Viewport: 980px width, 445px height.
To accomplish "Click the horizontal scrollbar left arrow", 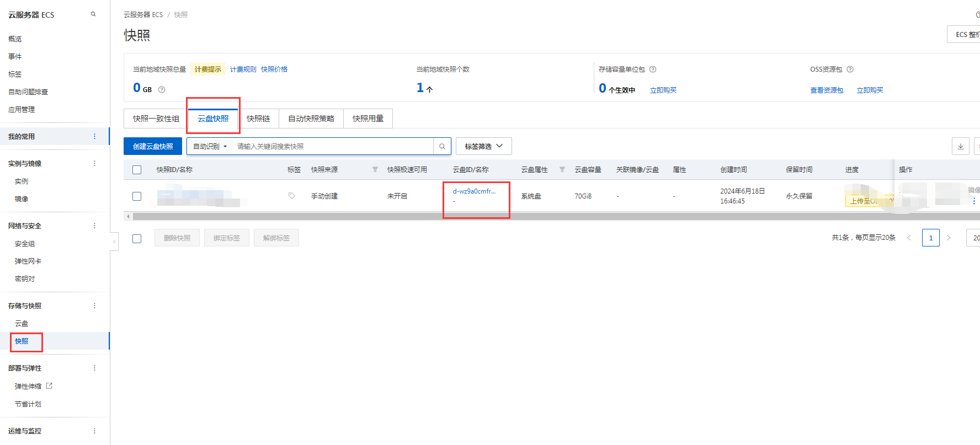I will (x=128, y=216).
